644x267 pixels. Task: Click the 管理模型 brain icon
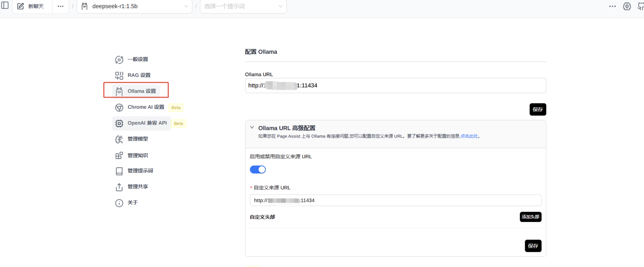[x=119, y=139]
